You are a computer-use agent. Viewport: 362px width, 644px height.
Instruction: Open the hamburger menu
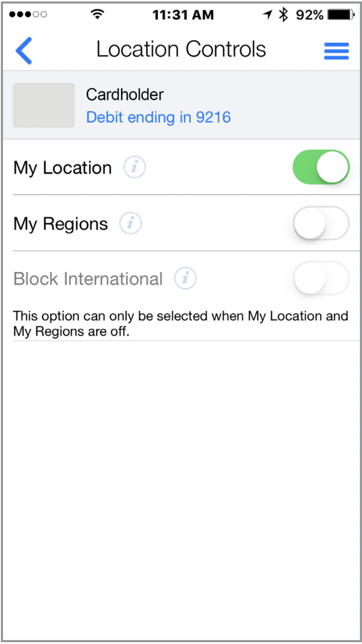[x=336, y=51]
